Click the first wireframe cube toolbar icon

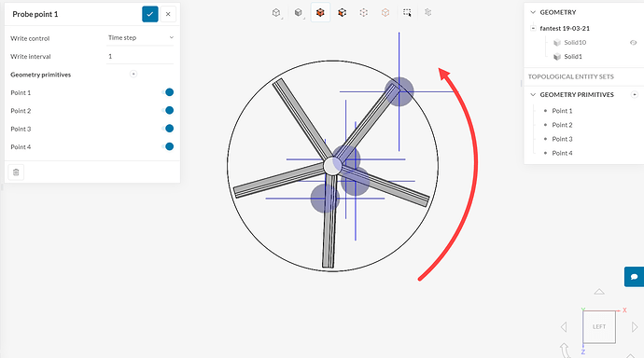276,13
